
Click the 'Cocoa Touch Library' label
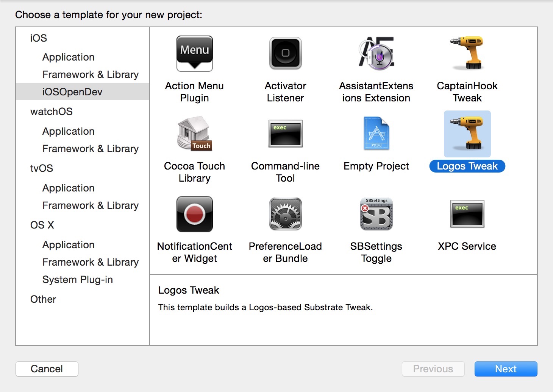(x=195, y=172)
